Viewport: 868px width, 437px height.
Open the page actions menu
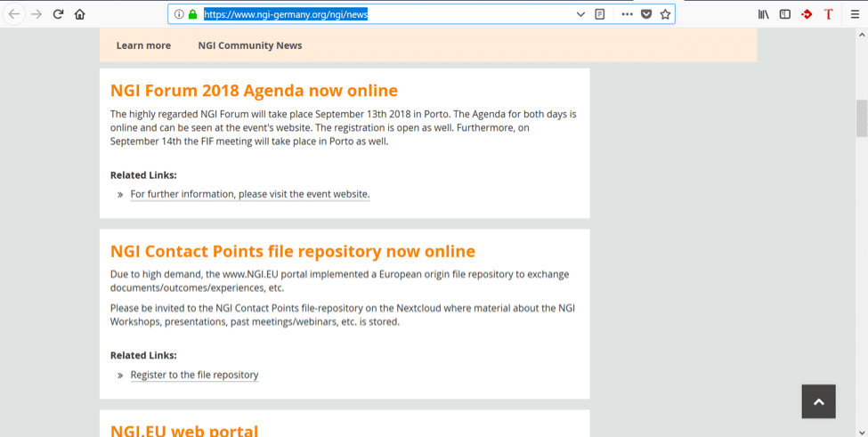pyautogui.click(x=627, y=14)
